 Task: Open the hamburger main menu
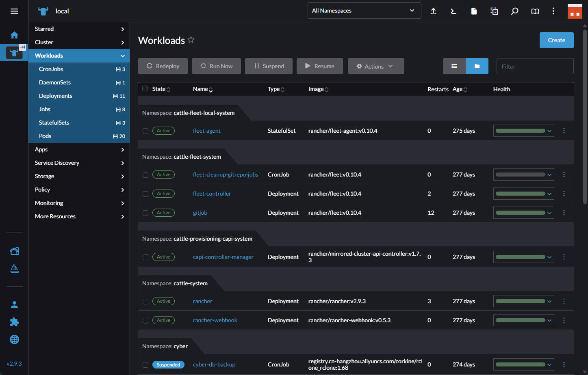tap(14, 11)
